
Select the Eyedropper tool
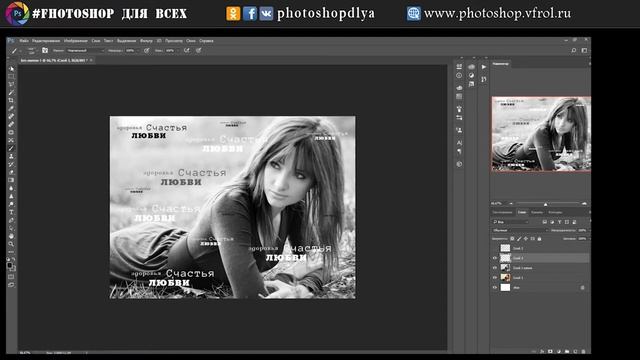click(11, 108)
